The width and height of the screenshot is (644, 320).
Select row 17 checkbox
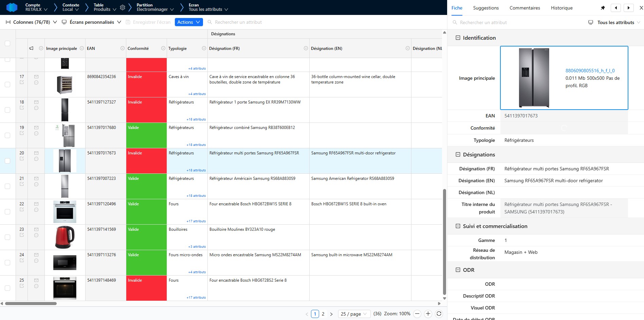tap(7, 84)
